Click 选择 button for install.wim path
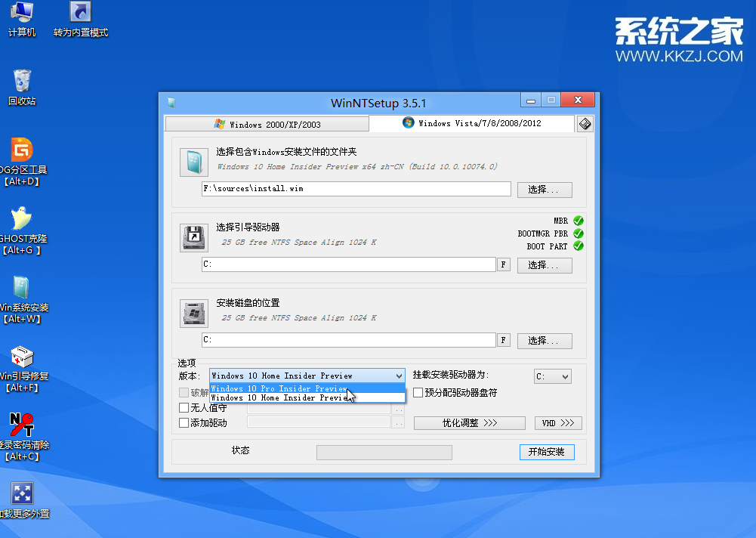Viewport: 756px width, 538px height. pos(545,190)
